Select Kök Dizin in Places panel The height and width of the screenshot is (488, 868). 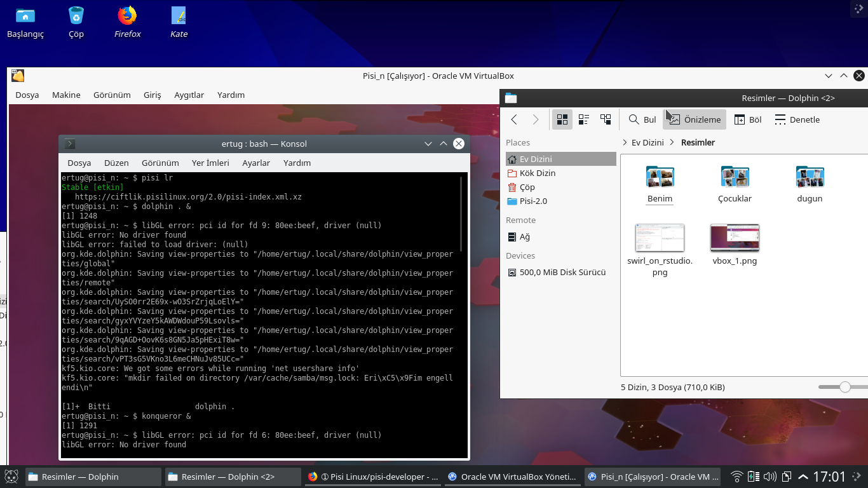(537, 173)
